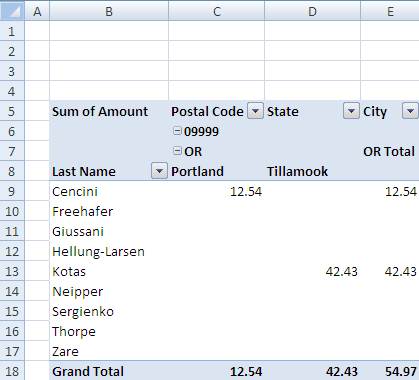Select Kotas's OR Total 42.43
419x380 pixels.
[x=389, y=271]
